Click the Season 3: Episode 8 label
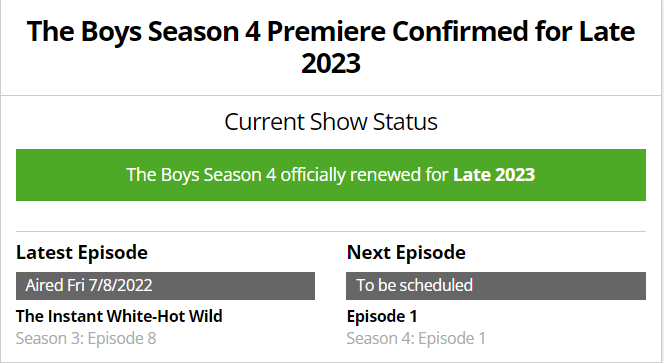The width and height of the screenshot is (664, 363). click(86, 338)
